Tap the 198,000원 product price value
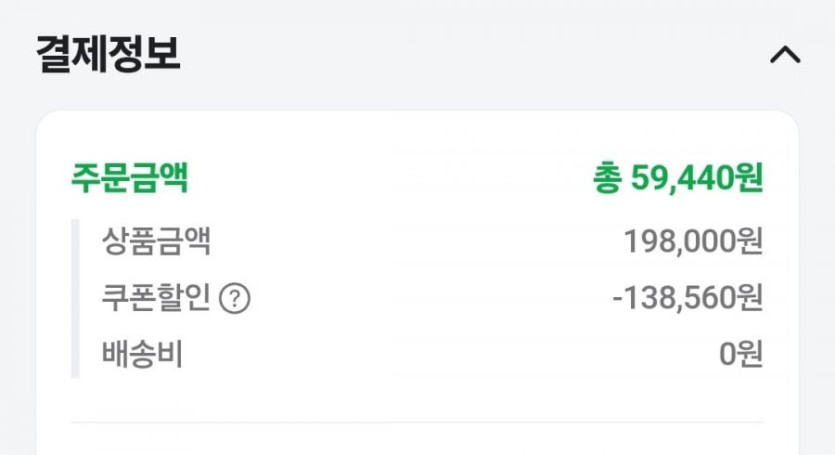835x455 pixels. pos(693,241)
